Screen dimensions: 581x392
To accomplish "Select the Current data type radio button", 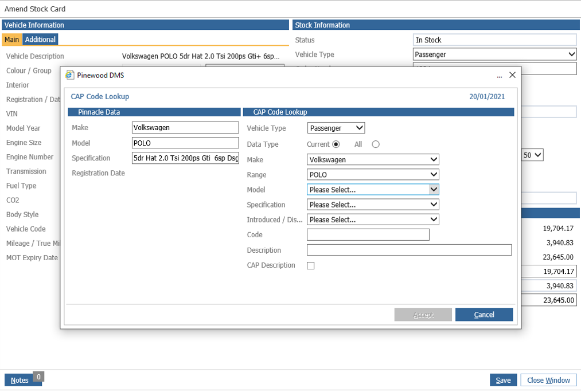I will [x=336, y=144].
